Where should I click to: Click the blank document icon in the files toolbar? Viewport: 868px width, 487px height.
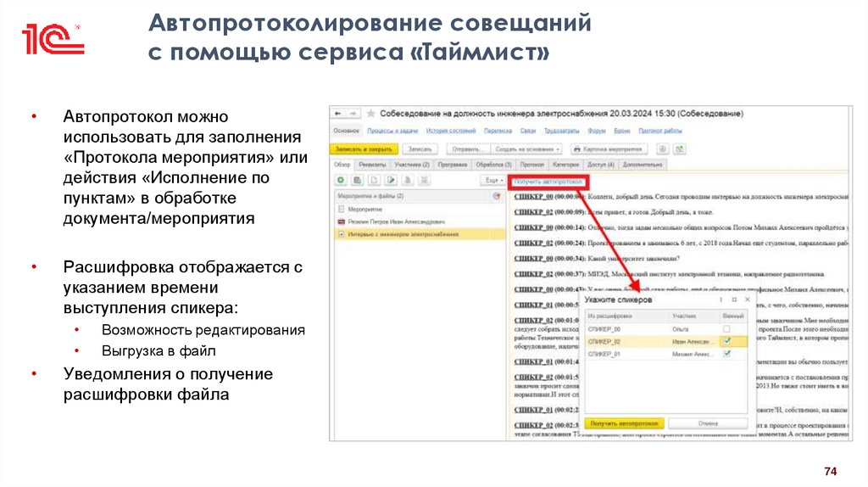coord(374,180)
